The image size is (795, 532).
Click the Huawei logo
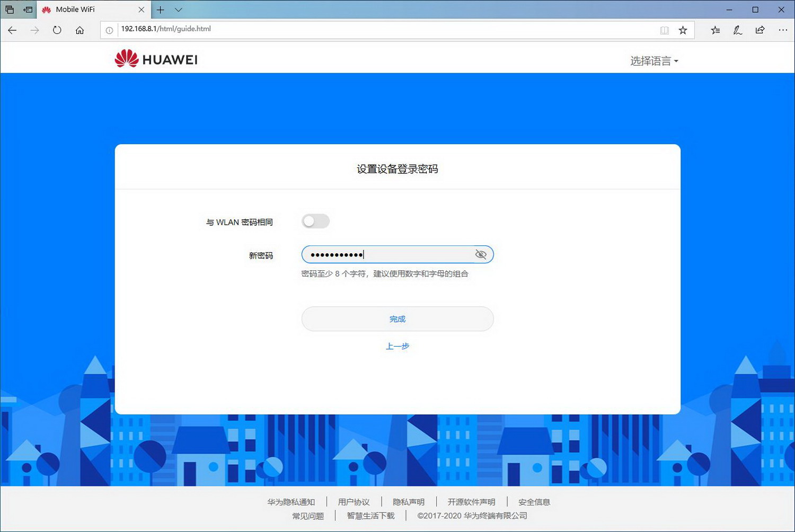point(154,58)
